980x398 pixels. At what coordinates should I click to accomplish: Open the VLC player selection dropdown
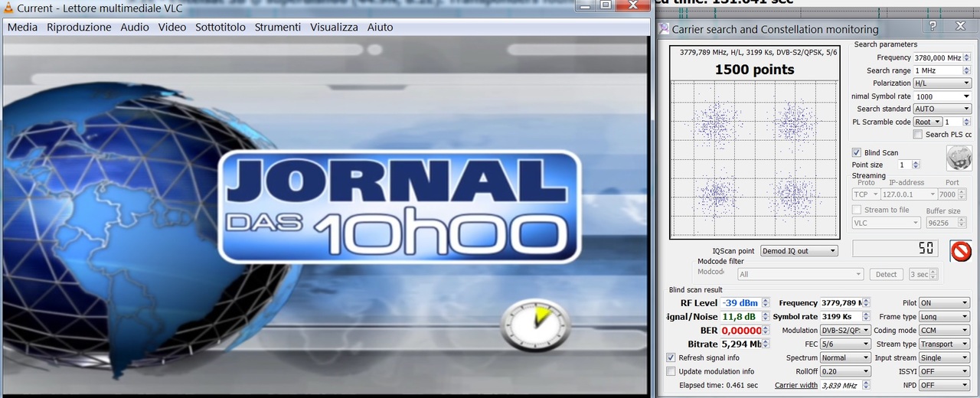[x=886, y=223]
